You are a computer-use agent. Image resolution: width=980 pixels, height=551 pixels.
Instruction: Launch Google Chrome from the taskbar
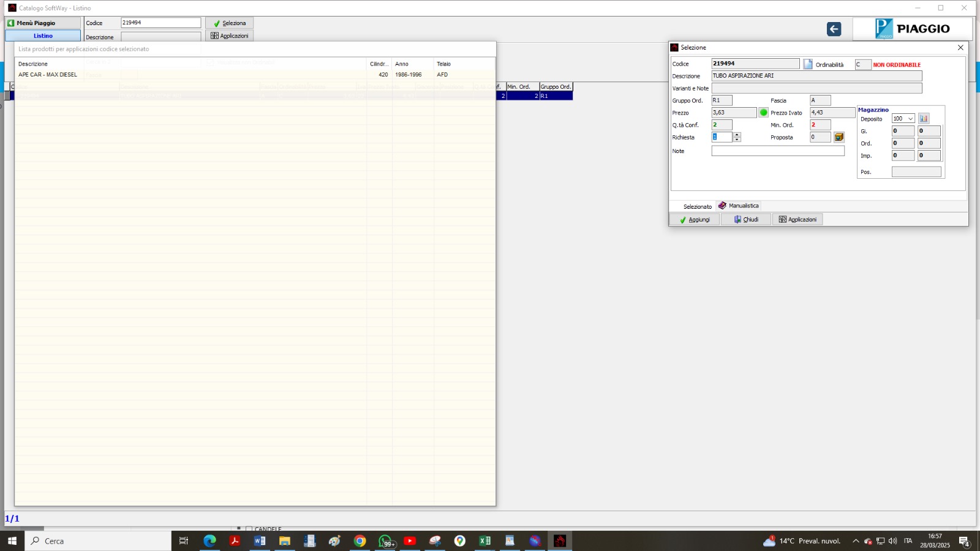[360, 541]
